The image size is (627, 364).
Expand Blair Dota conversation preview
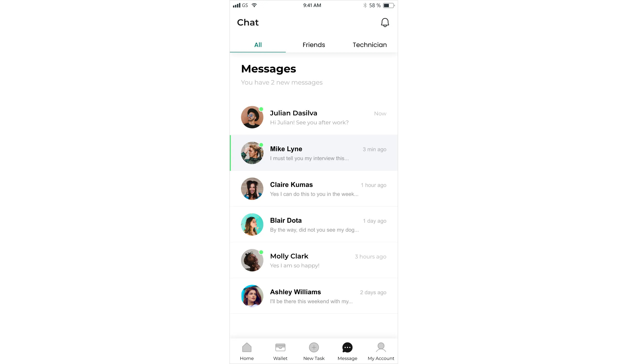314,224
